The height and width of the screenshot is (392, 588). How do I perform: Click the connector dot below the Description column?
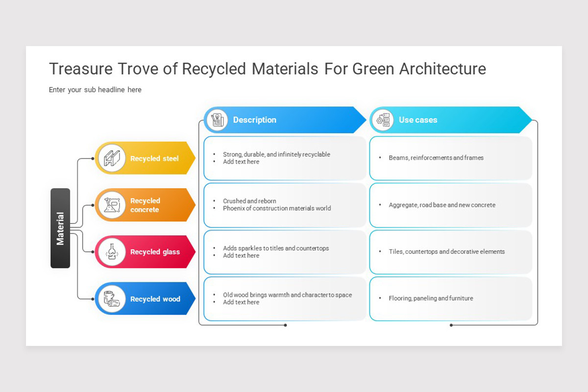pyautogui.click(x=284, y=324)
